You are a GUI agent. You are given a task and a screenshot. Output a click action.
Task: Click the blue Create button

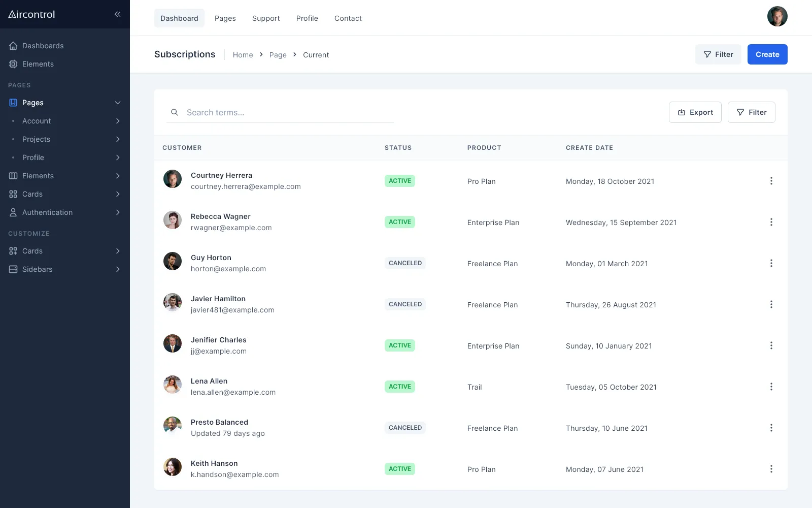point(767,54)
